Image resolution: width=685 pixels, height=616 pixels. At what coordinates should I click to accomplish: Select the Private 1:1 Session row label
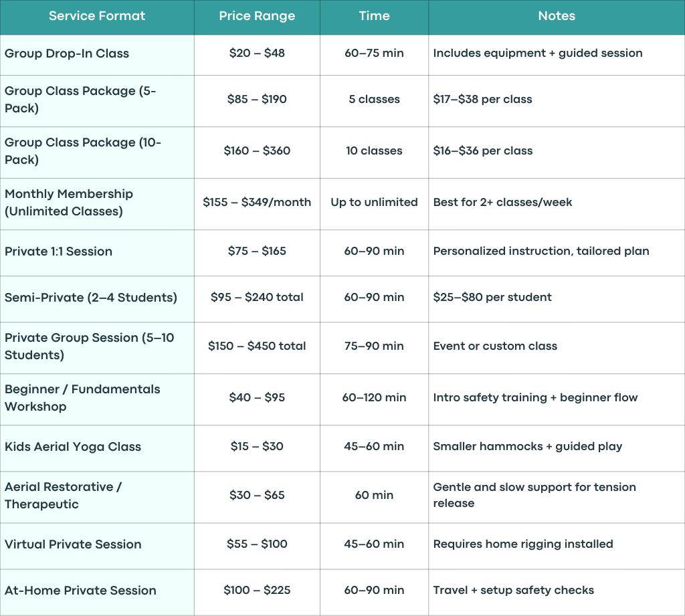point(58,251)
